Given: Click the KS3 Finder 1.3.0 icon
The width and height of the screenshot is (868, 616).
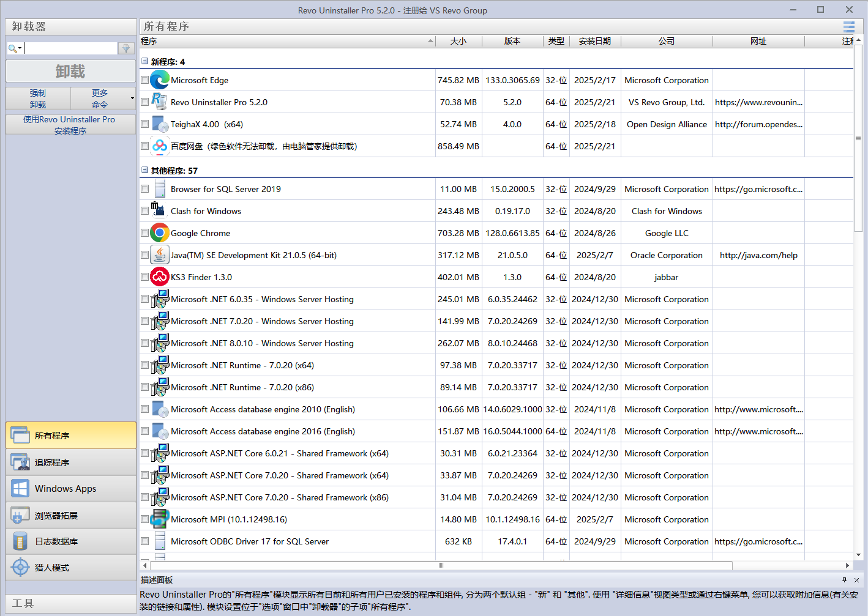Looking at the screenshot, I should [x=160, y=277].
